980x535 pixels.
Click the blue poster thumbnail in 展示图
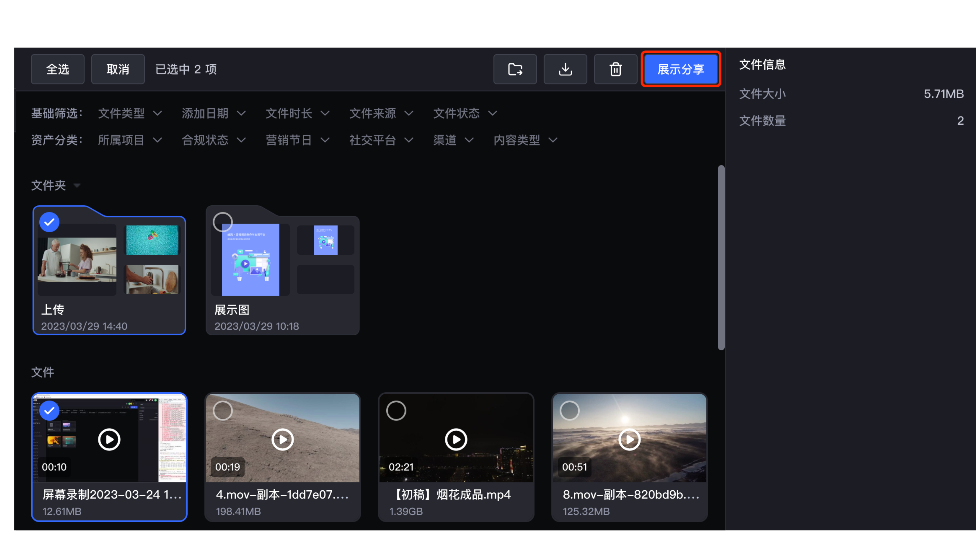[250, 259]
